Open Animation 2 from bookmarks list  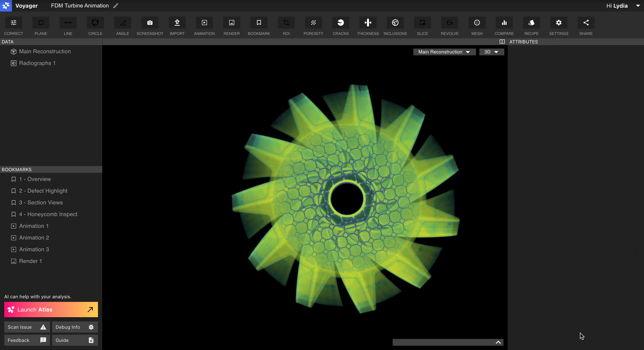click(34, 238)
